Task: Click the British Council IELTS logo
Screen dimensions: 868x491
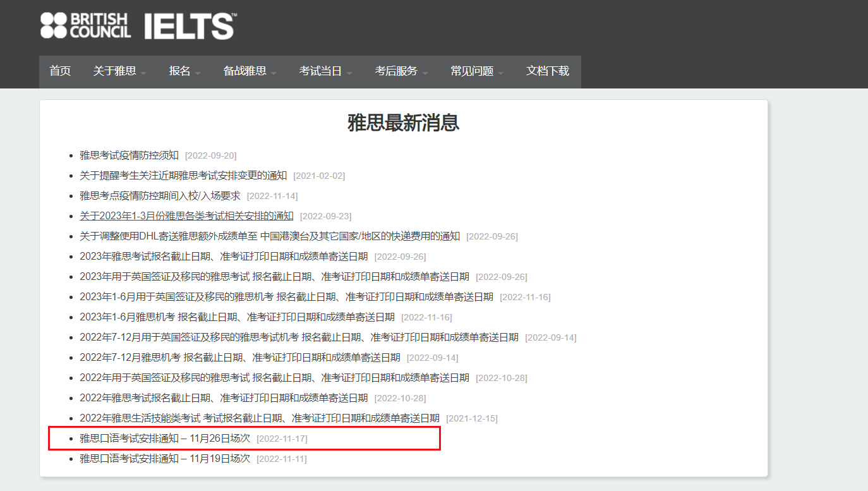Action: point(138,26)
